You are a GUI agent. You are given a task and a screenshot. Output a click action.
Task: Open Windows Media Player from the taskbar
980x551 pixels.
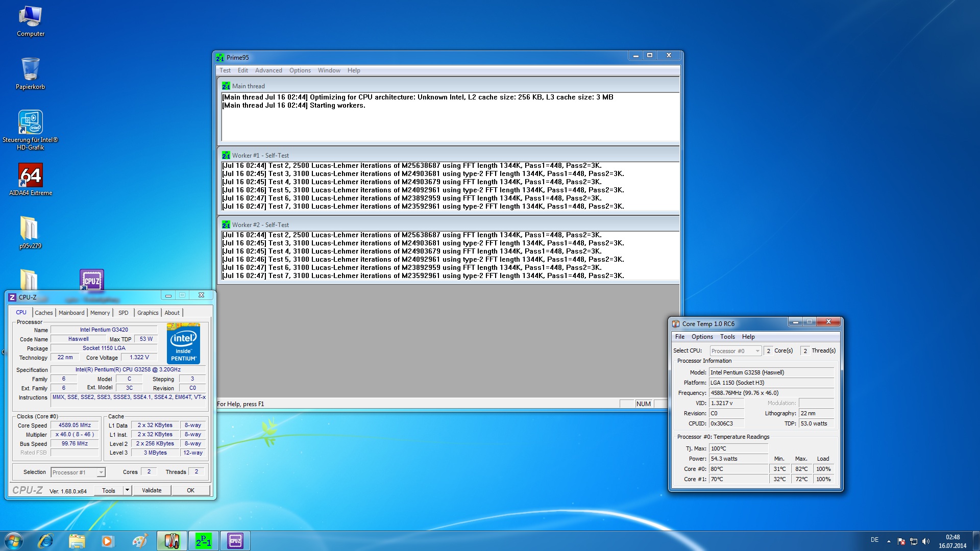[107, 541]
